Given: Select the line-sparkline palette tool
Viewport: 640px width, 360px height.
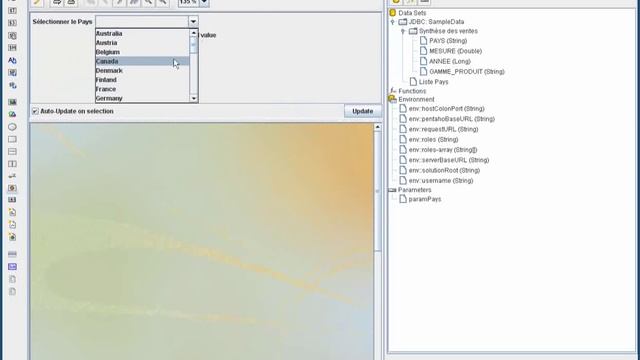Looking at the screenshot, I should pyautogui.click(x=12, y=224).
